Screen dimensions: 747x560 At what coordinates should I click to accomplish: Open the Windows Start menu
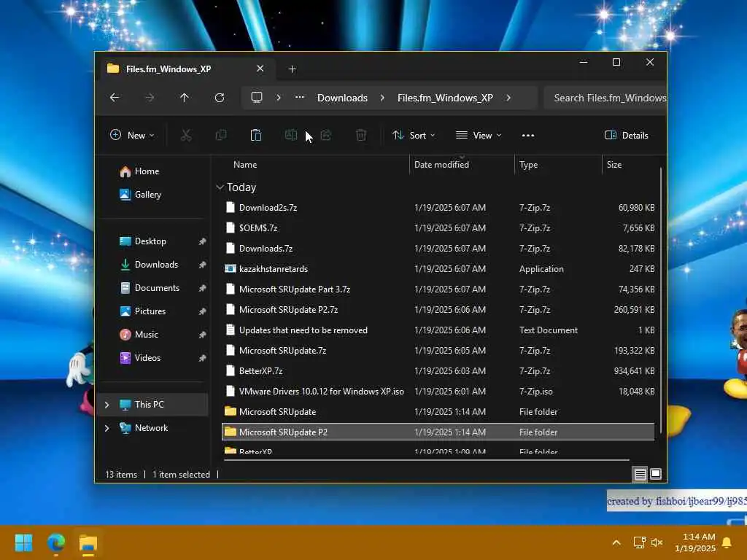tap(23, 542)
